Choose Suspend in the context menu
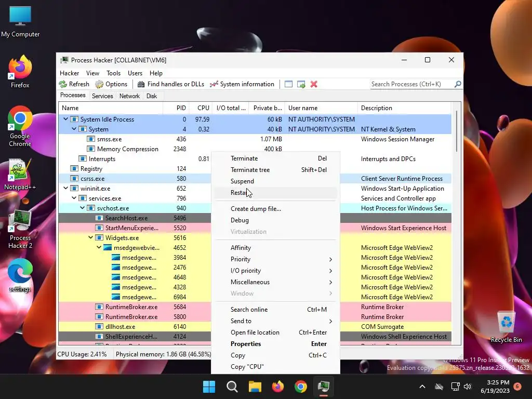 tap(275, 181)
